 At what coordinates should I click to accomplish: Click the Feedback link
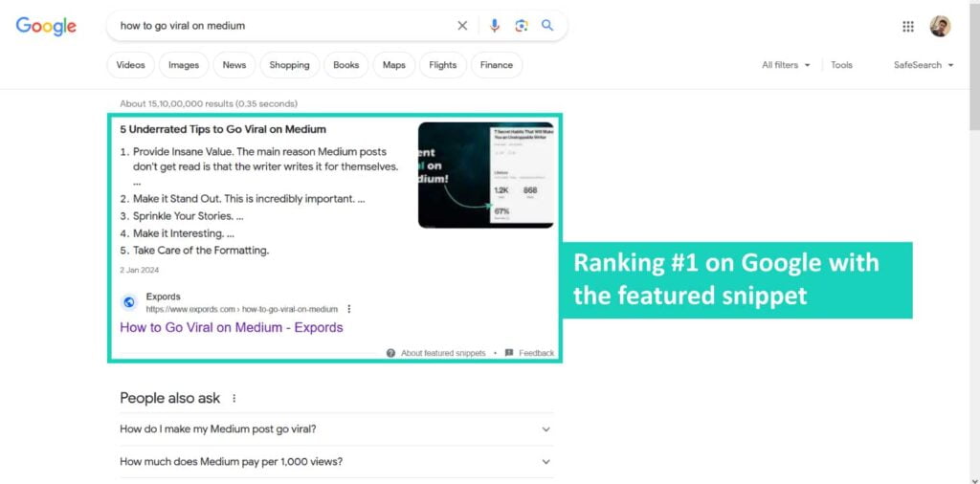pos(536,353)
